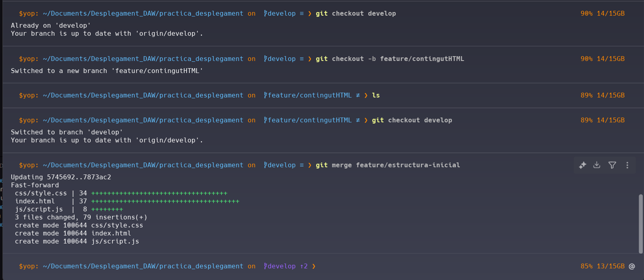Click 'create mode 100644 index.html' line
The height and width of the screenshot is (280, 644).
pyautogui.click(x=73, y=233)
